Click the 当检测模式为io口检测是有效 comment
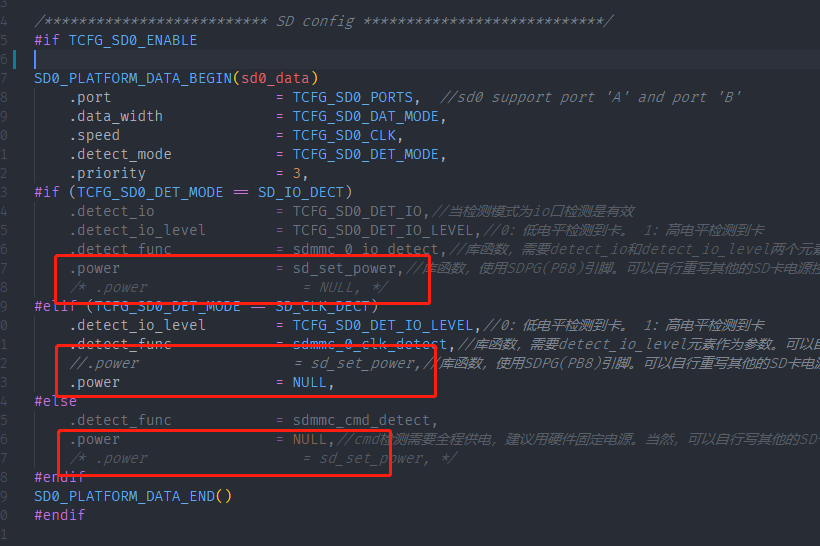 point(533,211)
